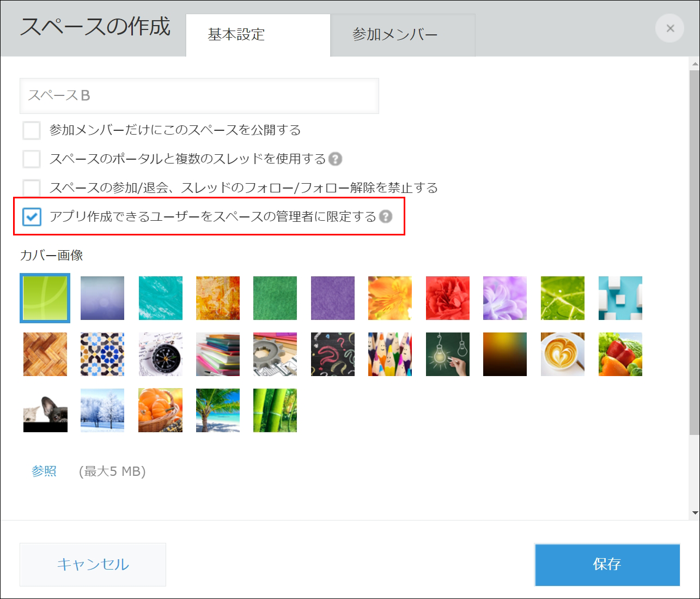Select the latte art coffee cover image
This screenshot has height=599, width=700.
[x=563, y=354]
